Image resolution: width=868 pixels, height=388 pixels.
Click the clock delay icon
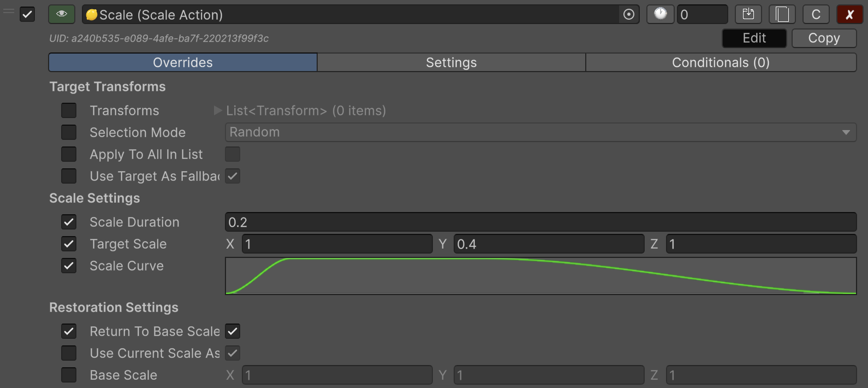click(660, 14)
